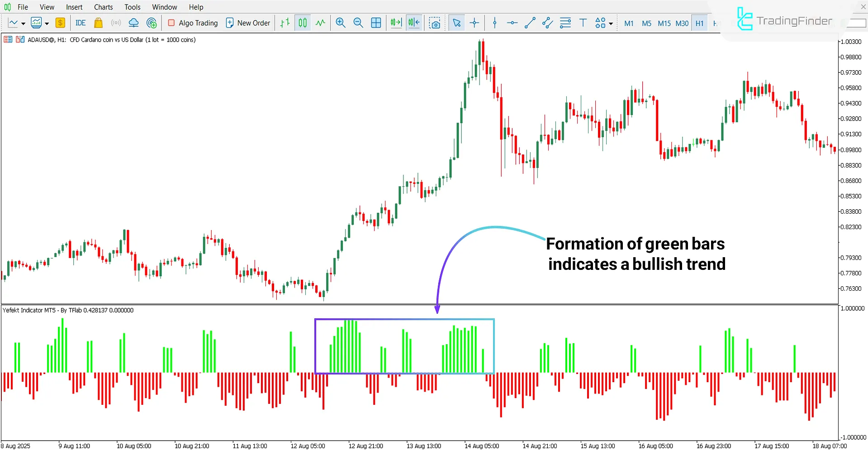This screenshot has width=868, height=451.
Task: Add a text label to chart
Action: [583, 23]
